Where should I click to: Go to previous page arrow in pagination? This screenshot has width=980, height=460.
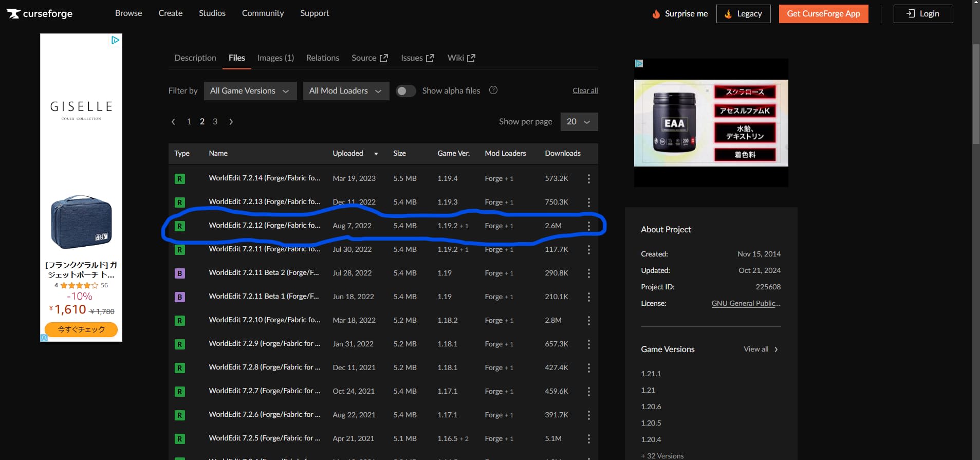(173, 122)
